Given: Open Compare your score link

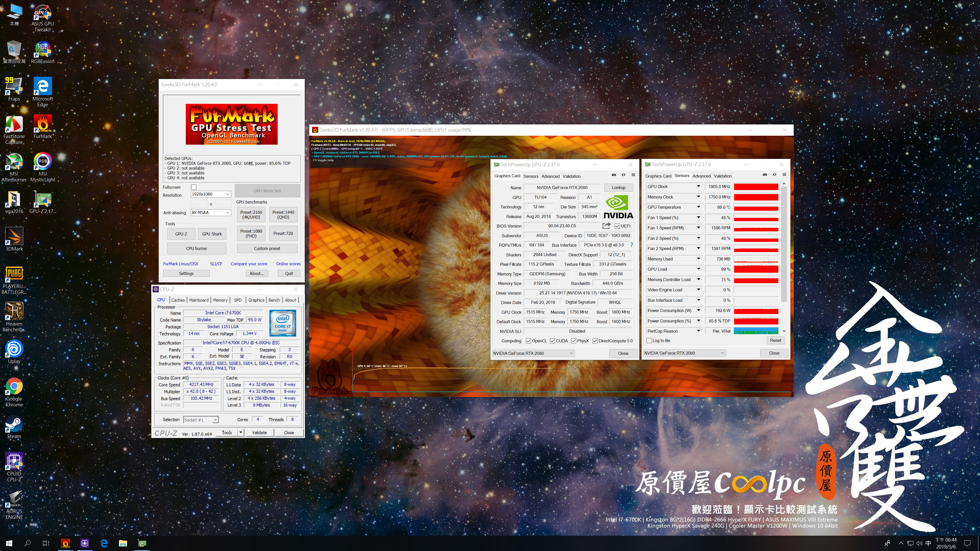Looking at the screenshot, I should [x=249, y=264].
